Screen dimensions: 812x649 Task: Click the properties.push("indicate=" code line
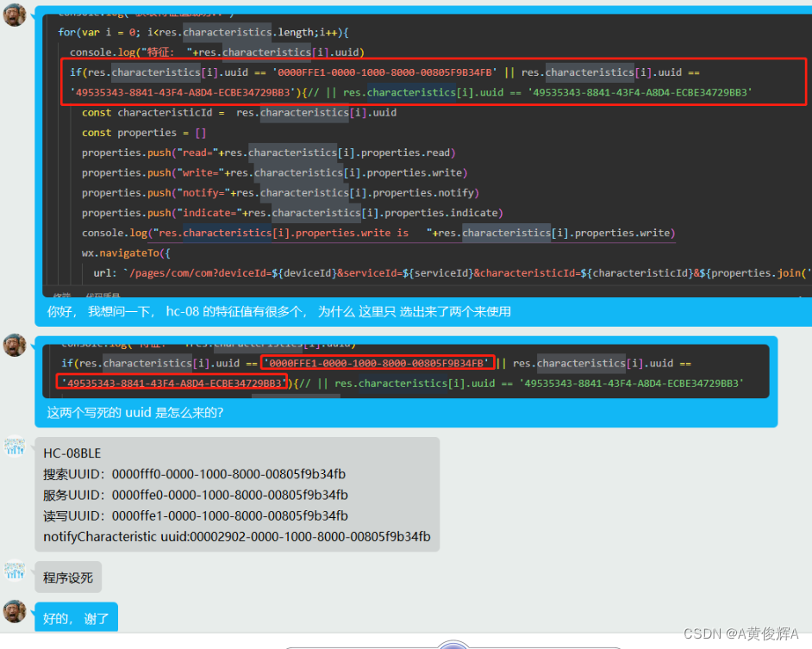[292, 213]
